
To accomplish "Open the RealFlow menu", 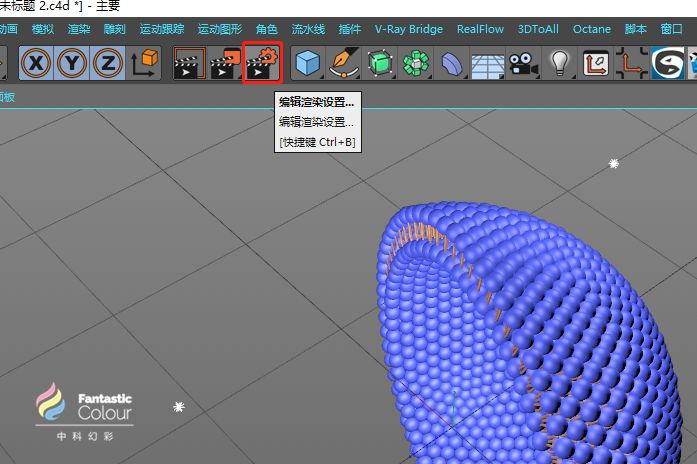I will click(480, 29).
